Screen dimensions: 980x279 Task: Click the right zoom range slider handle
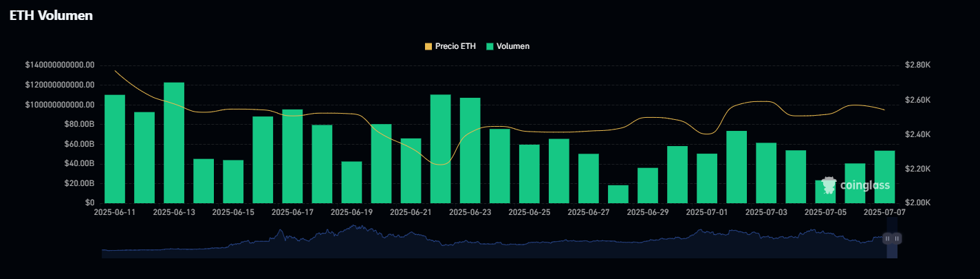[x=897, y=238]
